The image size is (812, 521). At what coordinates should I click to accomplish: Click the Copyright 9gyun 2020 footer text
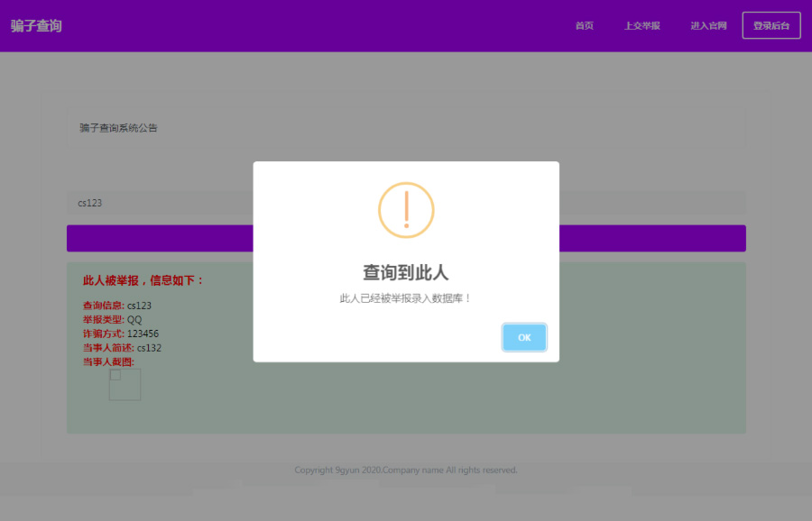click(406, 471)
